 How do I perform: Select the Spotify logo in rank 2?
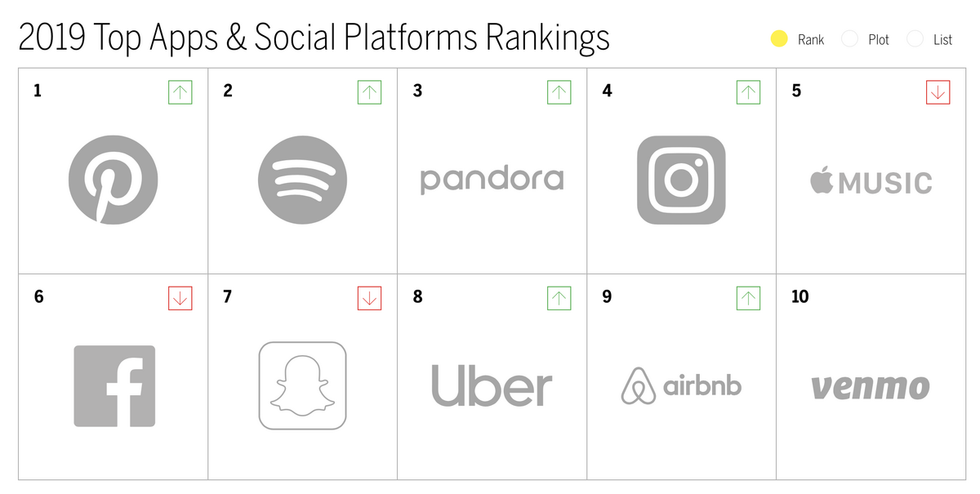point(302,180)
